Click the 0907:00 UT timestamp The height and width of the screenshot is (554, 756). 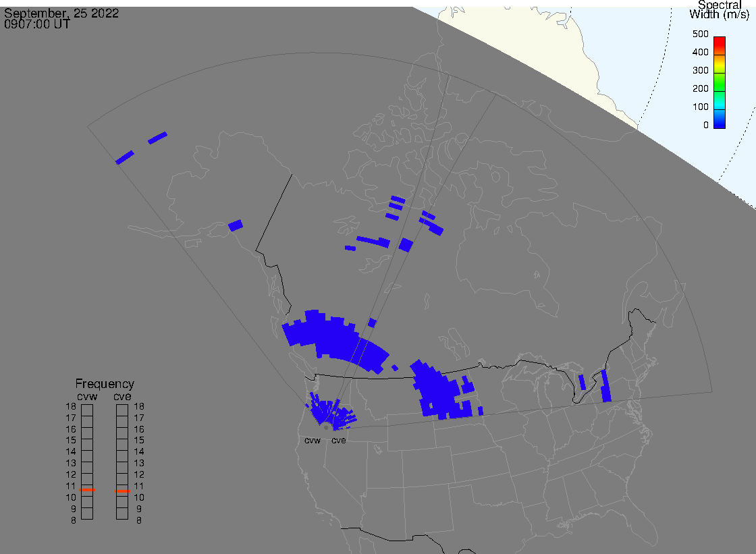(37, 24)
